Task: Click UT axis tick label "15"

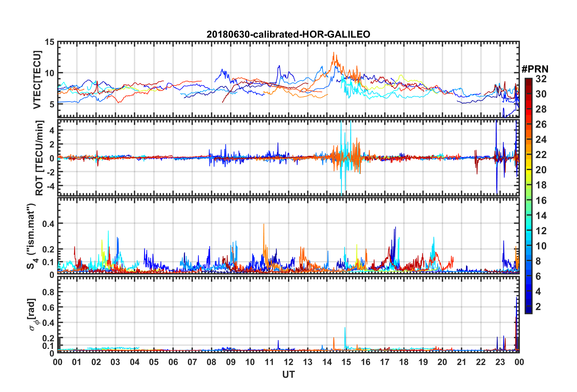Action: click(346, 362)
